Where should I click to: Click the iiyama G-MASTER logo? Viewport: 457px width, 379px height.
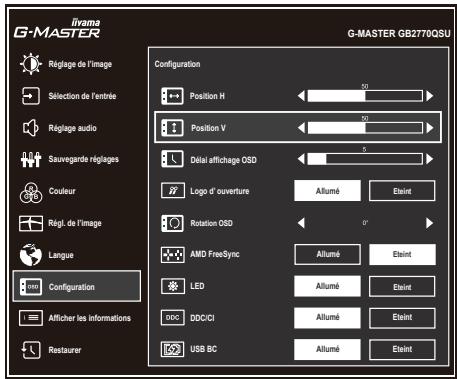pyautogui.click(x=57, y=29)
